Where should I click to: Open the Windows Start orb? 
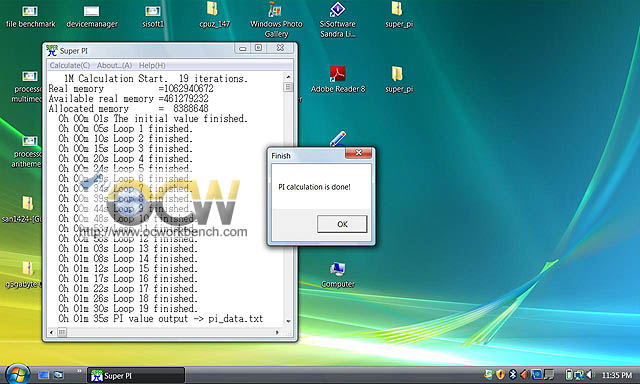17,373
